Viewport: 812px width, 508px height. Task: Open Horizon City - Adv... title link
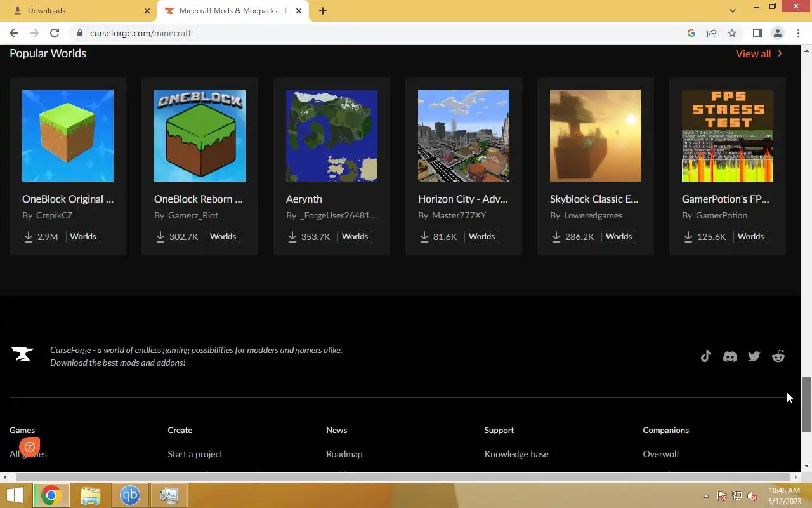pos(463,199)
